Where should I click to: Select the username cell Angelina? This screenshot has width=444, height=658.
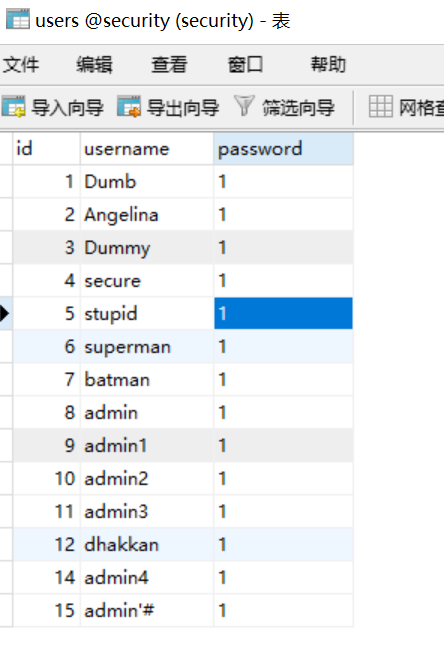point(147,215)
